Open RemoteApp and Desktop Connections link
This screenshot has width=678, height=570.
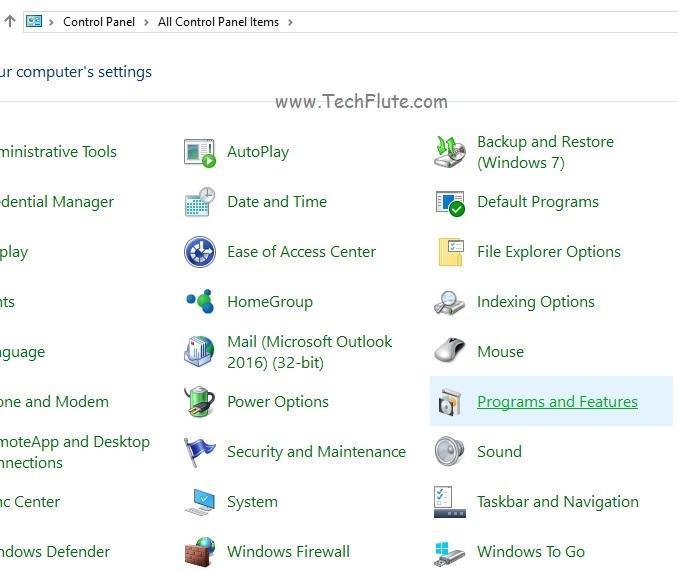[75, 452]
